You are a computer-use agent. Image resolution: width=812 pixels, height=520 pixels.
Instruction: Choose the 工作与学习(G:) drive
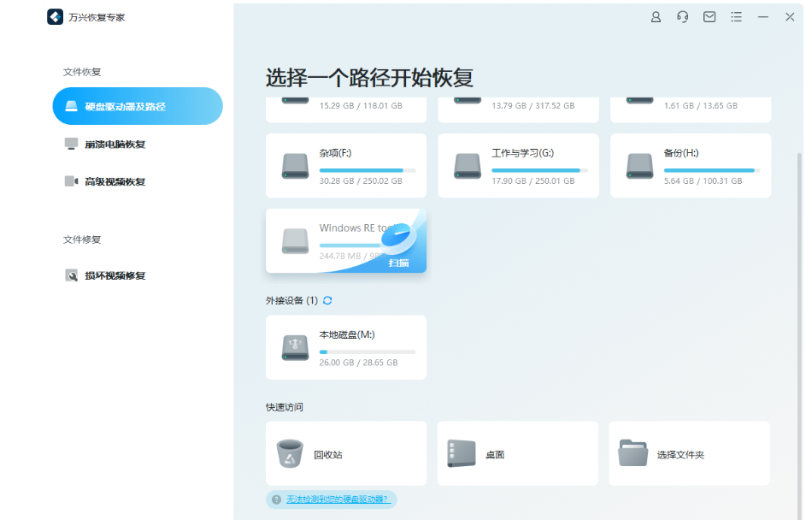518,165
